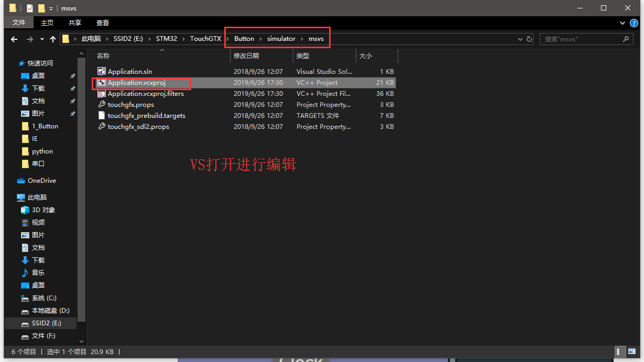Open the IE folder in sidebar
The height and width of the screenshot is (362, 644).
[x=35, y=139]
